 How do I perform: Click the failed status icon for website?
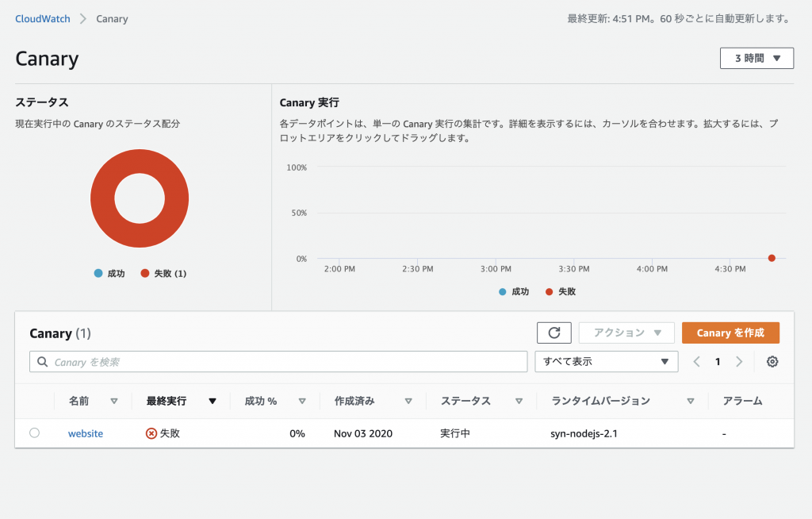151,434
